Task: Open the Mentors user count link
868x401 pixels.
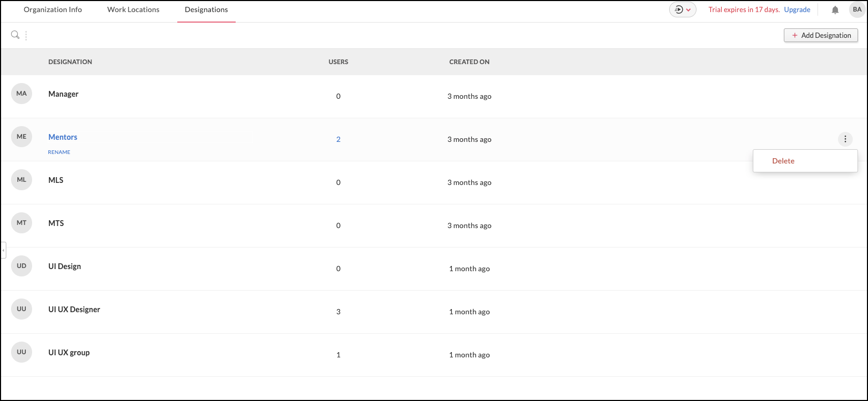Action: click(338, 139)
